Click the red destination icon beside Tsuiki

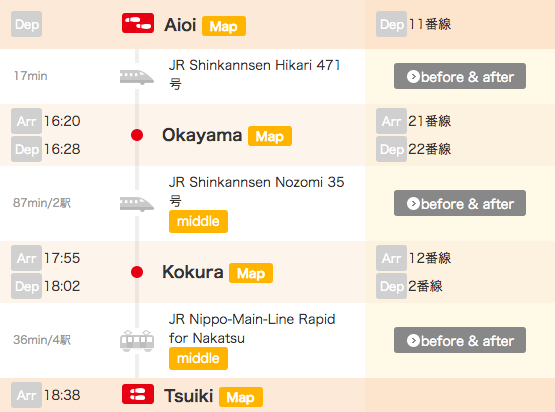pyautogui.click(x=138, y=394)
